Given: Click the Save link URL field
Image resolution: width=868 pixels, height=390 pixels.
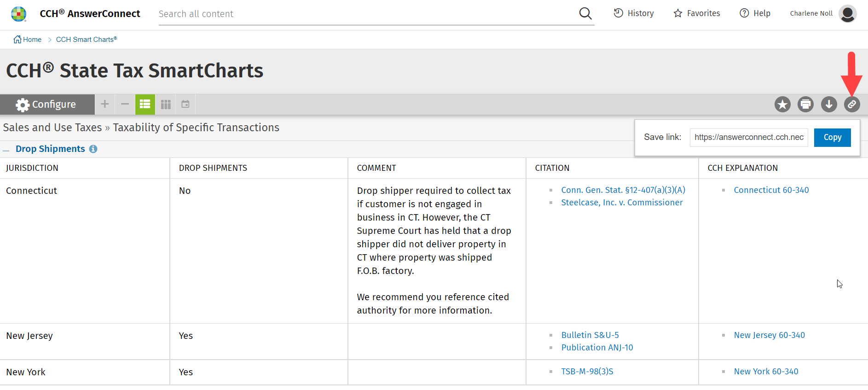Looking at the screenshot, I should click(749, 137).
